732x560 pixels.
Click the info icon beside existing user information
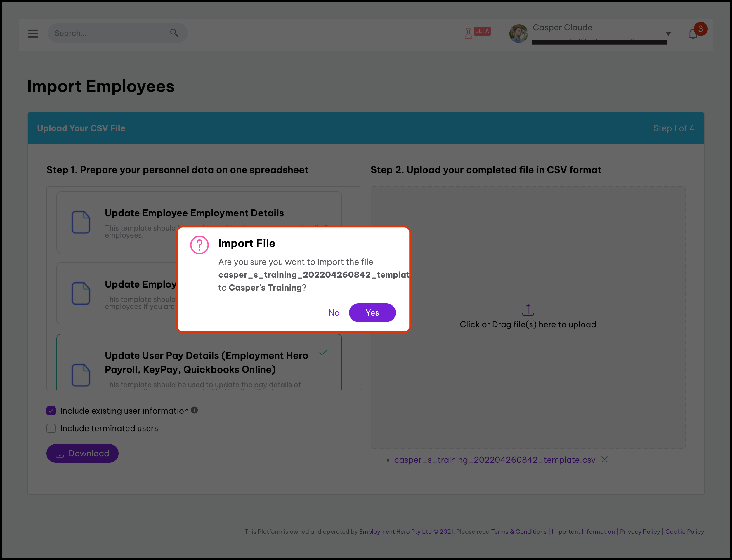point(195,410)
